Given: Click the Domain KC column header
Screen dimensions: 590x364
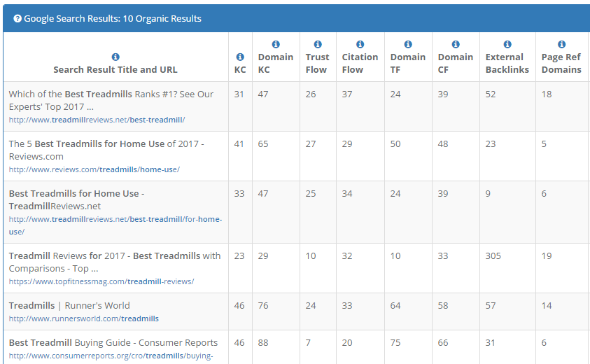Looking at the screenshot, I should 276,63.
